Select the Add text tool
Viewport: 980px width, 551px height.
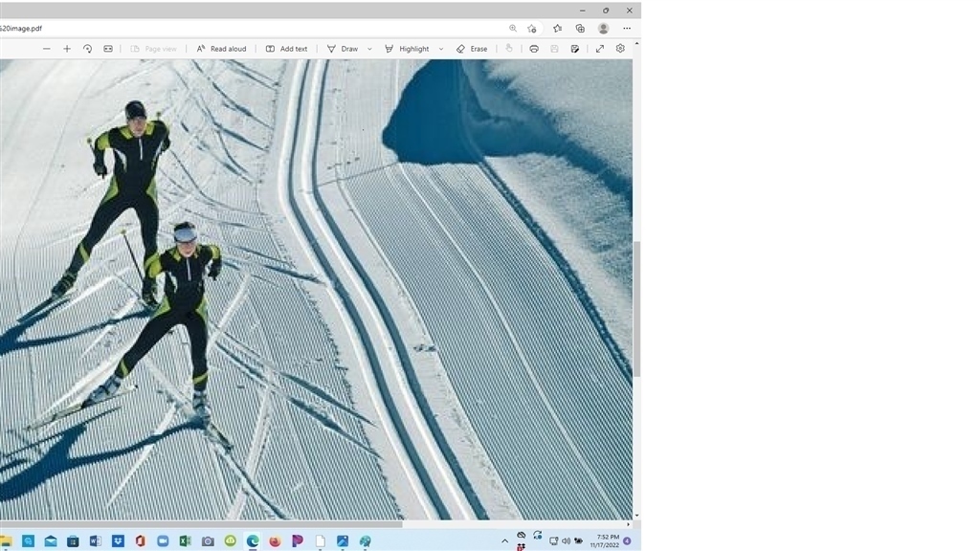click(286, 49)
